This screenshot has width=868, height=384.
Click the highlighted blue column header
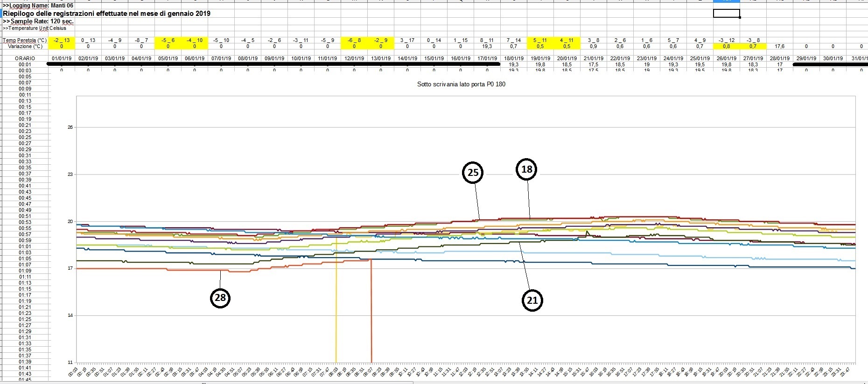[x=726, y=1]
